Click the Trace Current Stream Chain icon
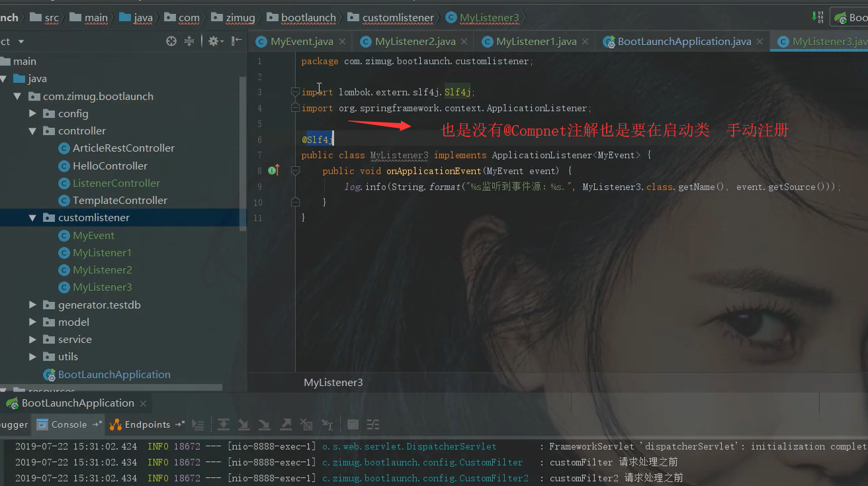 pyautogui.click(x=373, y=424)
